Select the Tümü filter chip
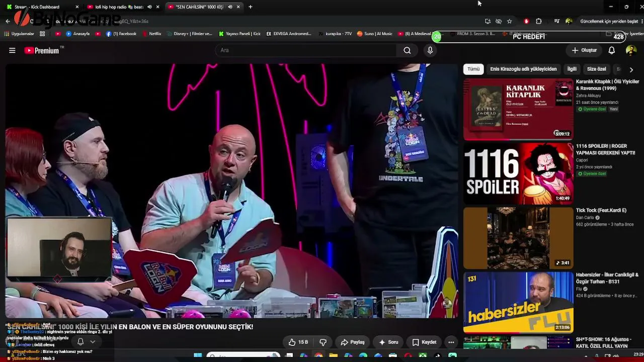The height and width of the screenshot is (362, 644). coord(473,69)
